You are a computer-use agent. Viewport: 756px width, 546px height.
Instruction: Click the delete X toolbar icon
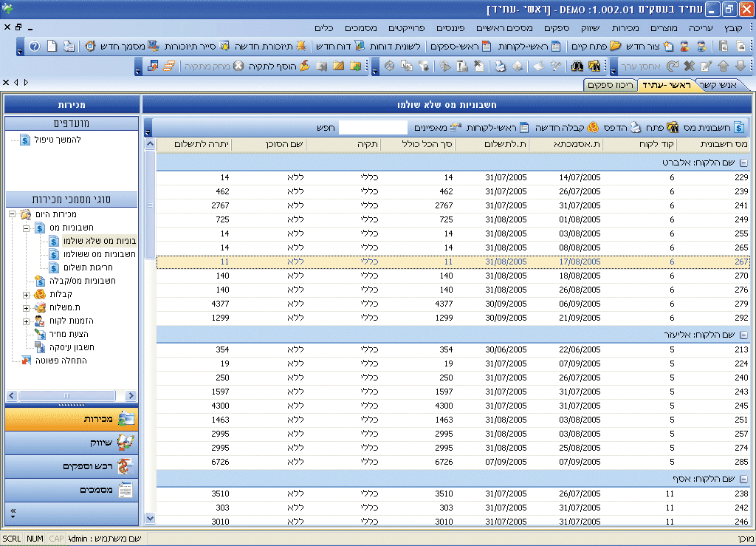click(x=690, y=66)
